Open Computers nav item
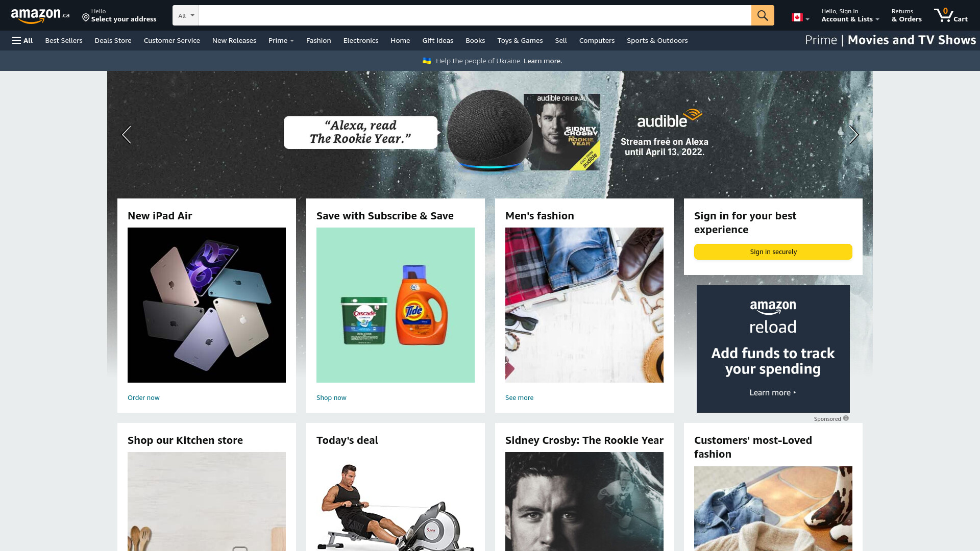Image resolution: width=980 pixels, height=551 pixels. (597, 40)
